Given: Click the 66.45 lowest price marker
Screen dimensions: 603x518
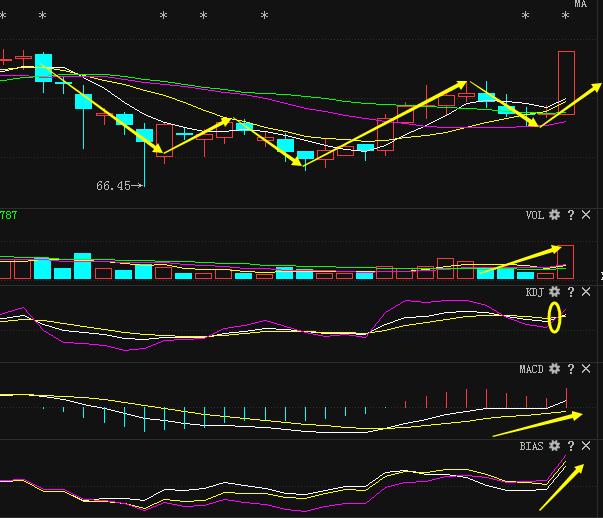Looking at the screenshot, I should tap(114, 185).
